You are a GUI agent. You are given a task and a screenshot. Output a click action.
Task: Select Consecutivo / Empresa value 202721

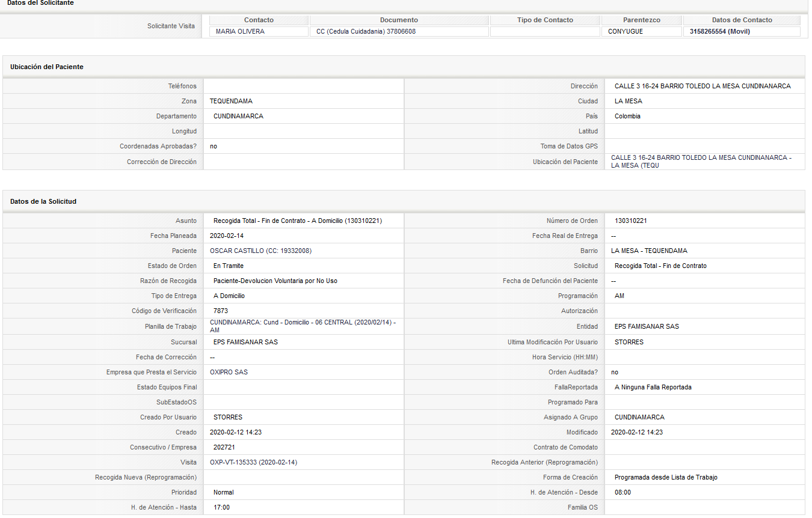pyautogui.click(x=224, y=447)
